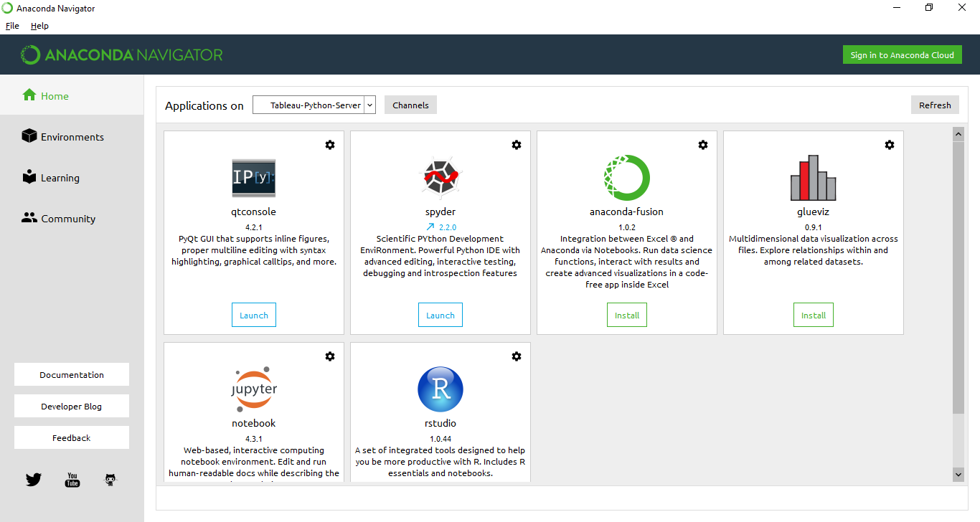This screenshot has width=980, height=522.
Task: Open the Documentation button
Action: [x=72, y=374]
